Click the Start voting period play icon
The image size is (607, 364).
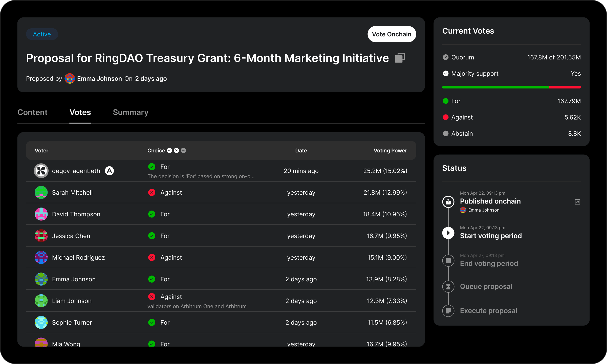(x=448, y=233)
